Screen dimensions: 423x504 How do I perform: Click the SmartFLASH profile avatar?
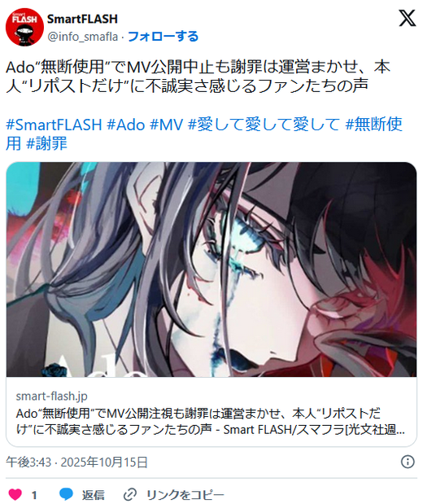click(x=24, y=27)
